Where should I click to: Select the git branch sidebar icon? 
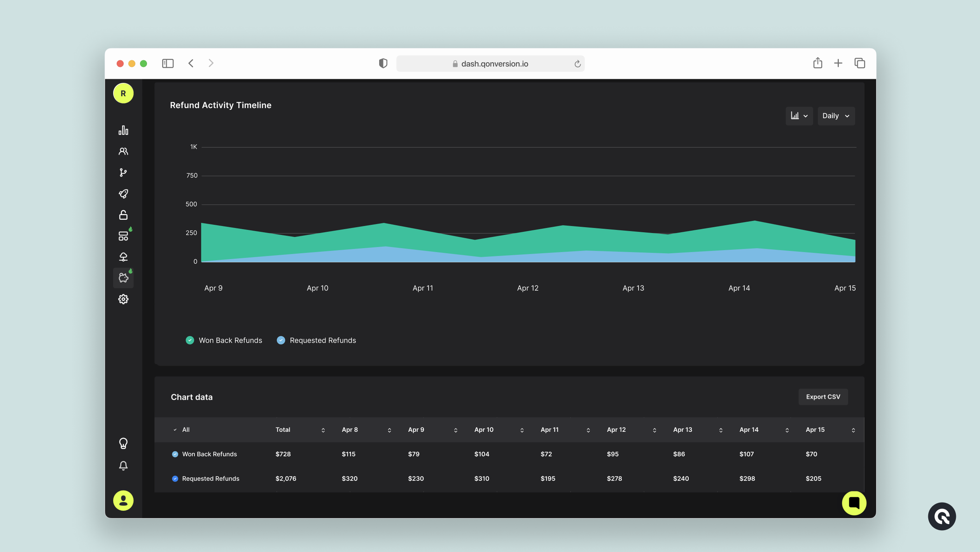pyautogui.click(x=123, y=172)
